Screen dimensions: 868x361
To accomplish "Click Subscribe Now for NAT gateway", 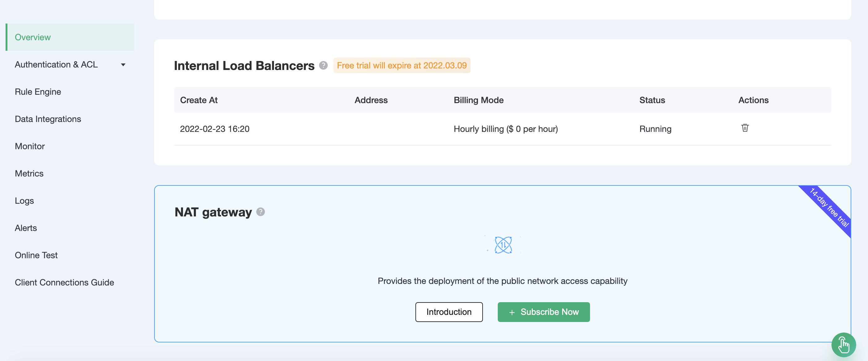I will point(544,312).
